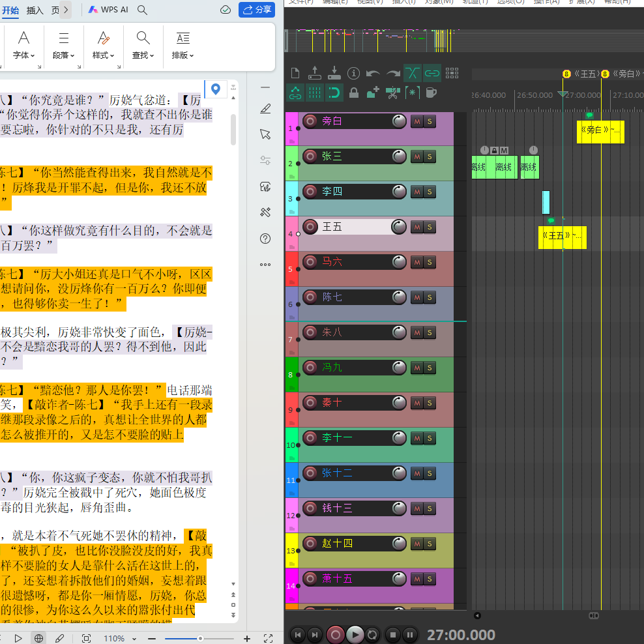
Task: Click the undo arrow in REAPER toolbar
Action: point(373,74)
